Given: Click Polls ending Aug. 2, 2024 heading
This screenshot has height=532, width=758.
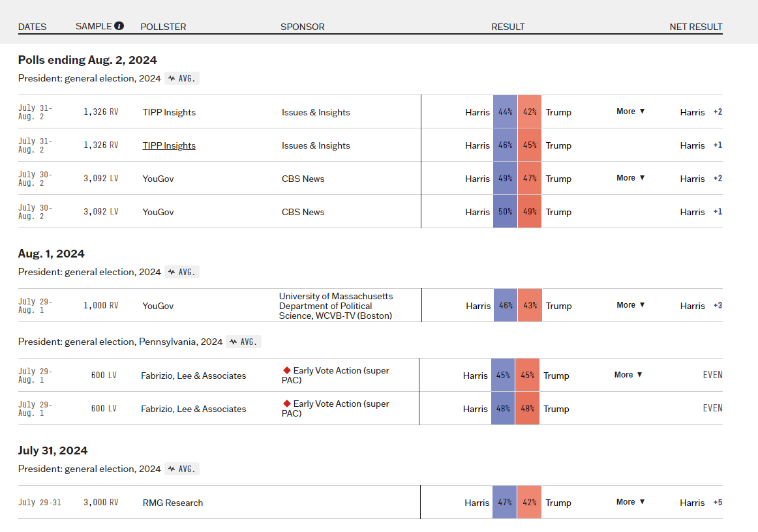Looking at the screenshot, I should 87,60.
